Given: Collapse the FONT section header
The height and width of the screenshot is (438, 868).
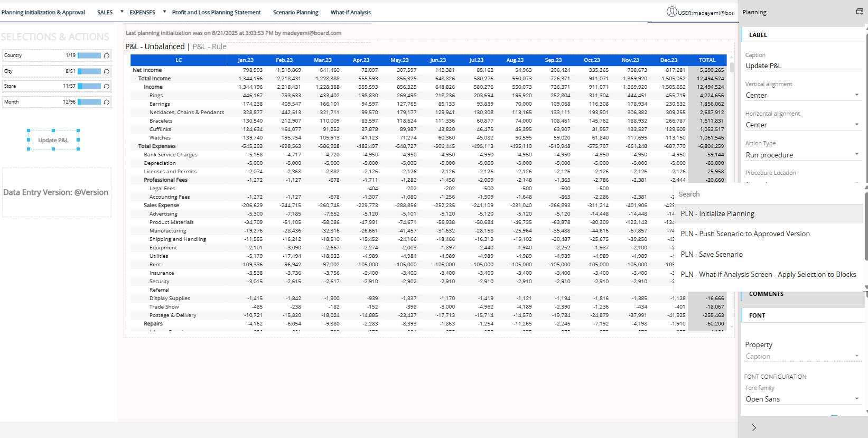Looking at the screenshot, I should 802,315.
